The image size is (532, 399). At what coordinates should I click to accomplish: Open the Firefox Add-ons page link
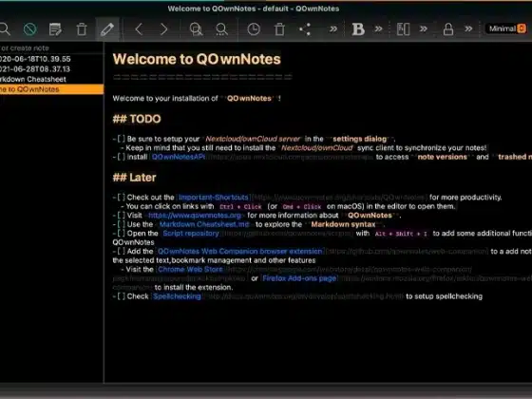pyautogui.click(x=299, y=278)
